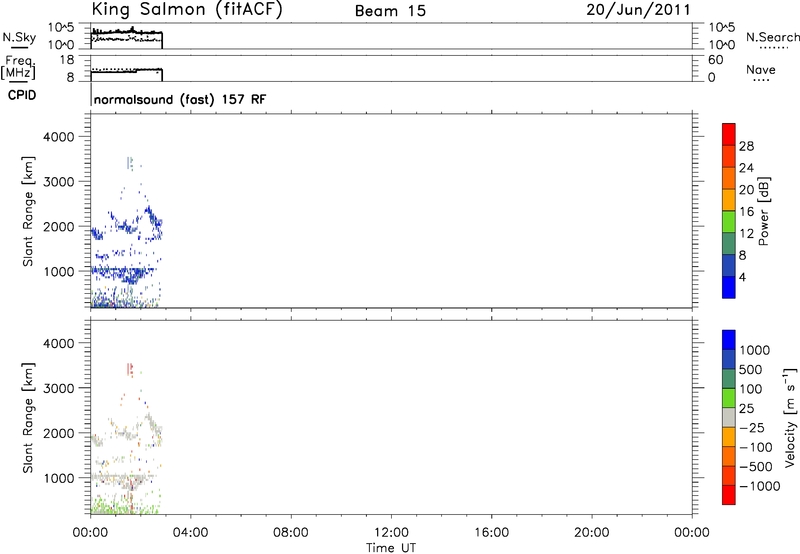Click the 'Beam 15' label
The image size is (800, 554).
click(x=390, y=11)
